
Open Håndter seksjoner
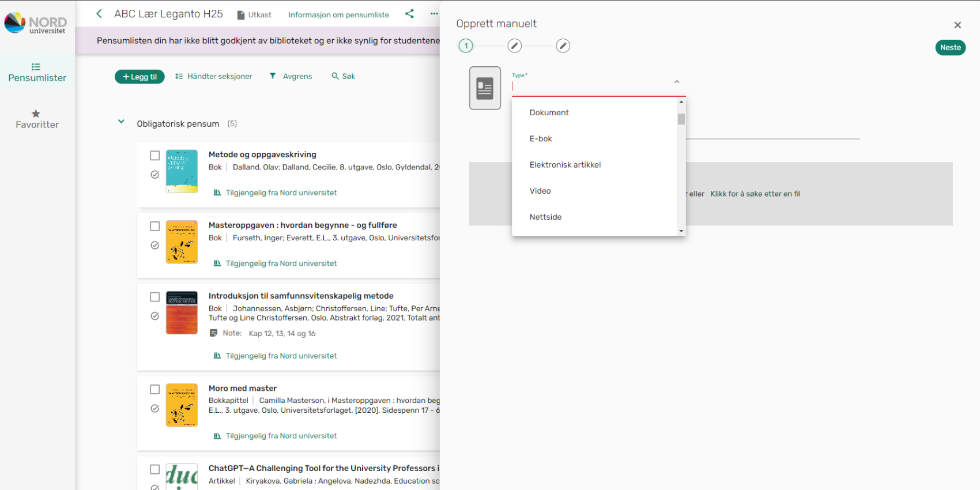coord(213,76)
